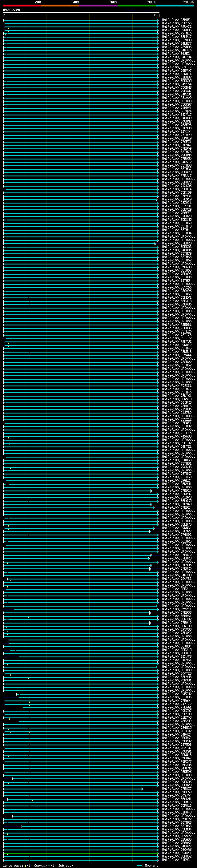Viewport: 197px width, 868px height.
Task: Select the UniRef100_C0PCQ6 label
Action: coord(177,782)
